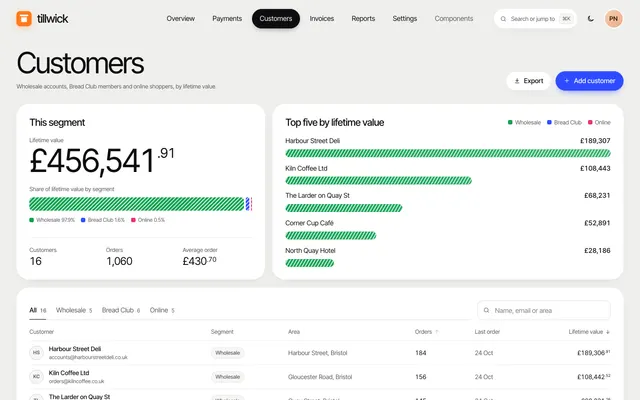Toggle dark mode moon icon
Screen dimensions: 640x400
590,18
